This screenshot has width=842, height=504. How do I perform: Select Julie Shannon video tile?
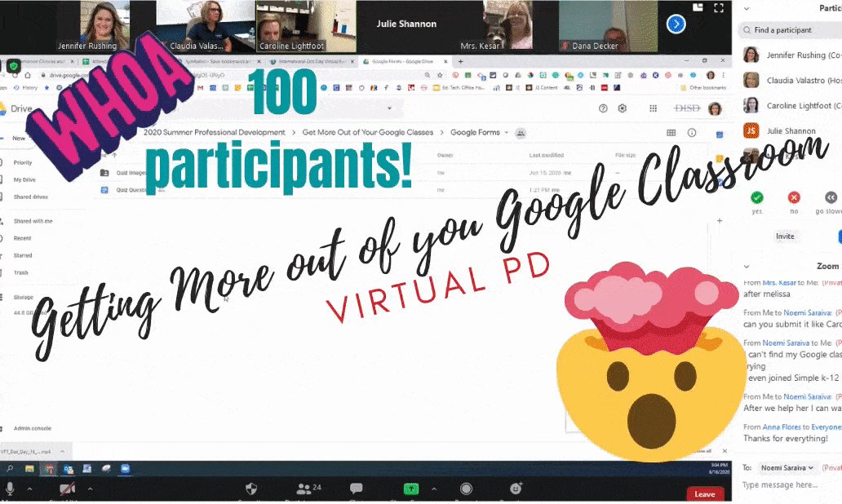click(x=406, y=26)
